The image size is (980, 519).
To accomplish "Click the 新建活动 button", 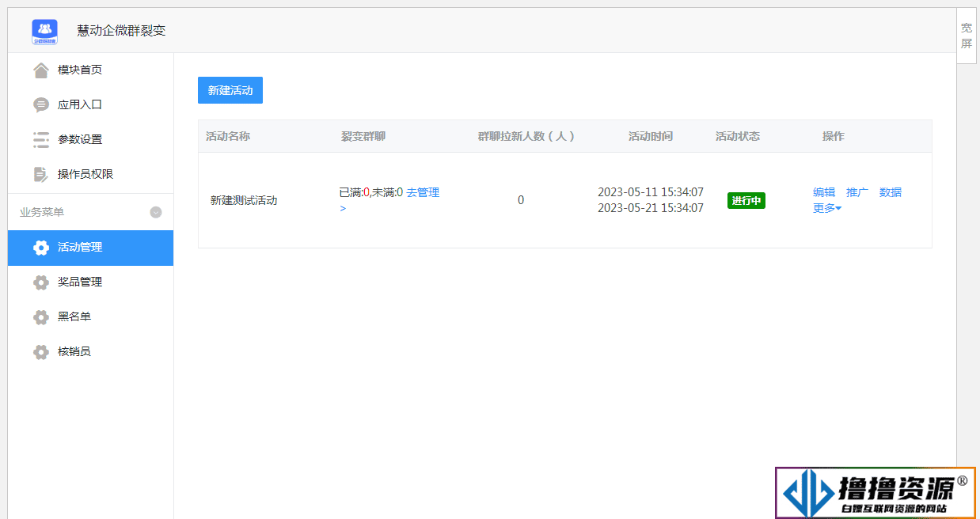I will point(230,90).
